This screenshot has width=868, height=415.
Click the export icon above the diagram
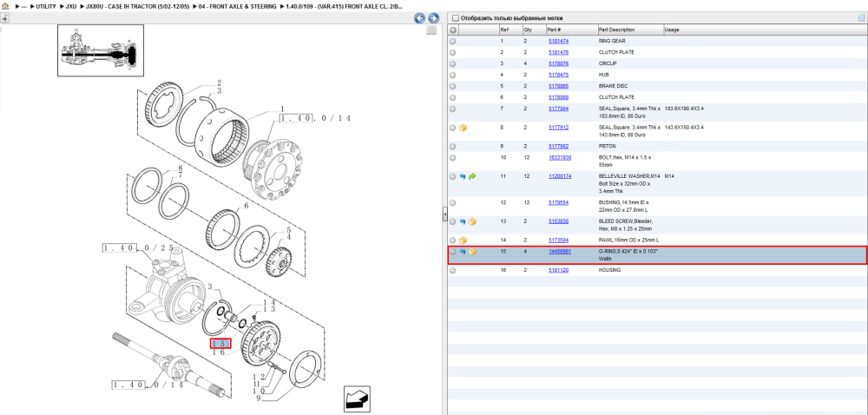(4, 17)
